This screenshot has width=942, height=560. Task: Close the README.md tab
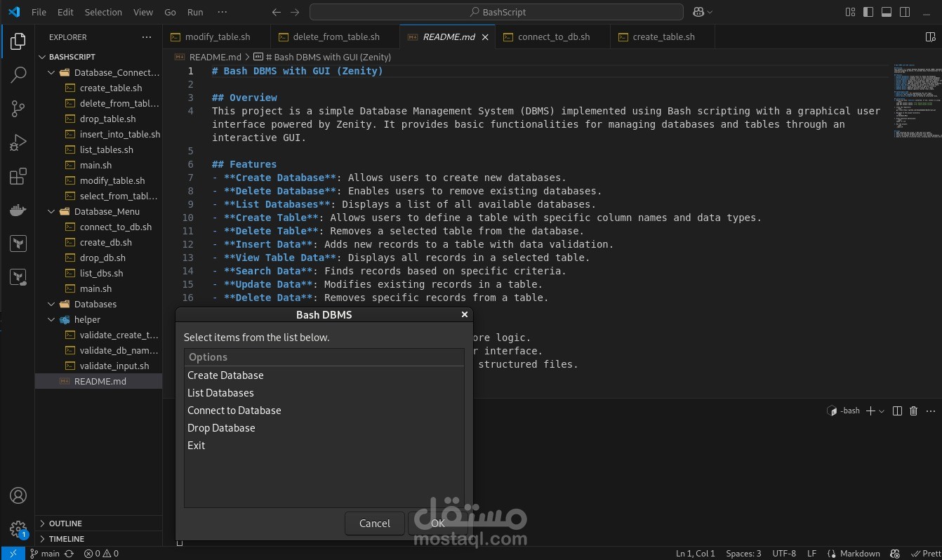point(485,36)
